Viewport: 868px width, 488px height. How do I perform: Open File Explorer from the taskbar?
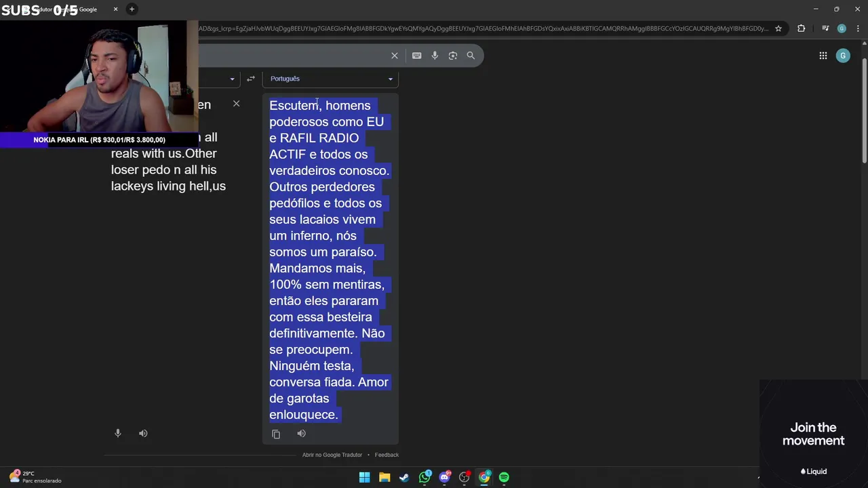(384, 477)
